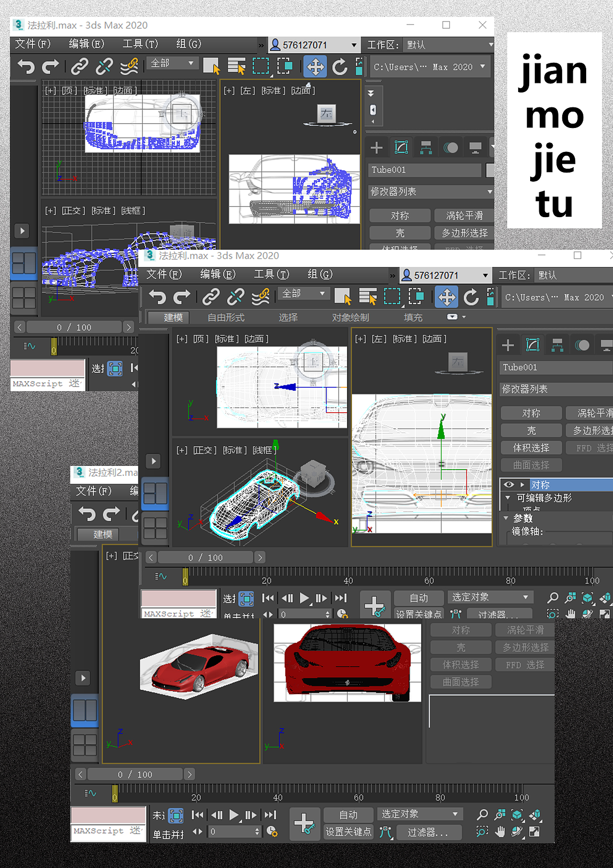Viewport: 613px width, 868px height.
Task: Select the Move tool in the top-left window
Action: (x=315, y=67)
